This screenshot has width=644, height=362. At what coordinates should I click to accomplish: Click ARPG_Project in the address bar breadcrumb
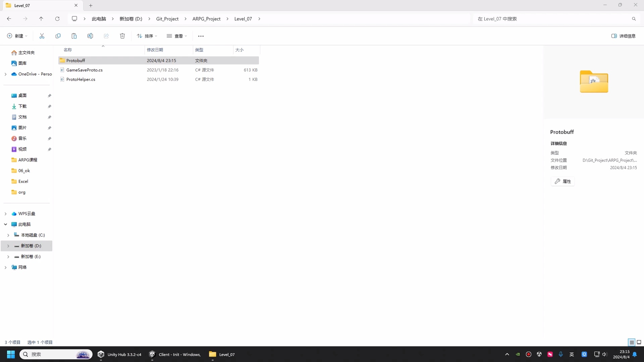click(x=206, y=19)
